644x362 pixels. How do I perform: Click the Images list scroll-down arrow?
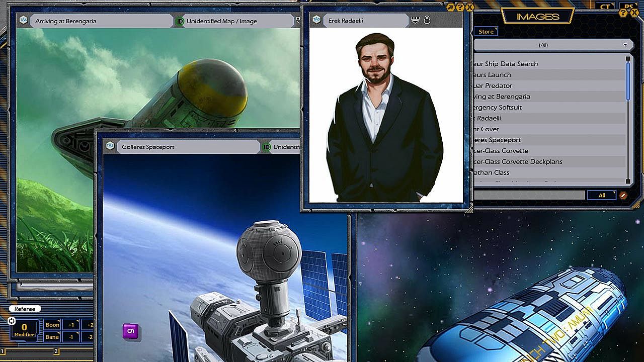[x=628, y=182]
